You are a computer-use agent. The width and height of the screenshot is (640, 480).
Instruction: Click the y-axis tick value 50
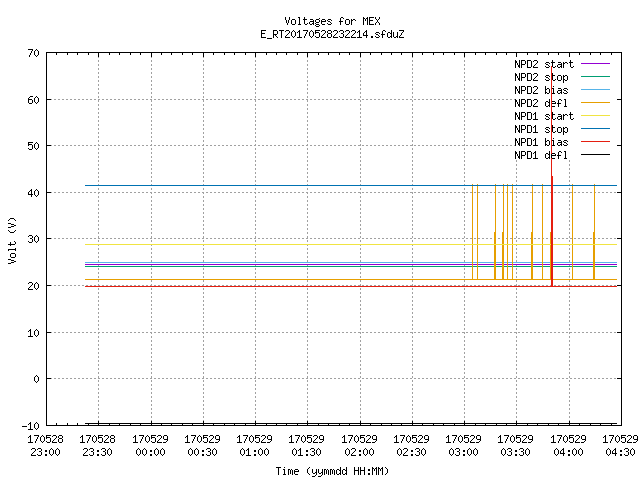coord(33,146)
